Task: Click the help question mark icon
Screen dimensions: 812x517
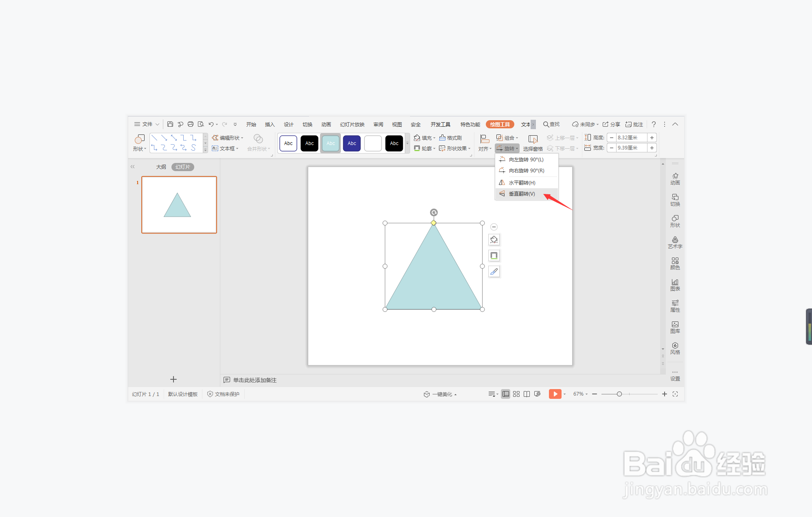Action: click(654, 124)
